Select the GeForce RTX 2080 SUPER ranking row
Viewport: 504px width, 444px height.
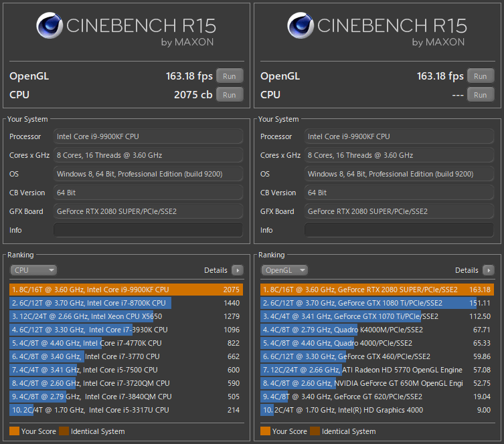click(x=377, y=290)
